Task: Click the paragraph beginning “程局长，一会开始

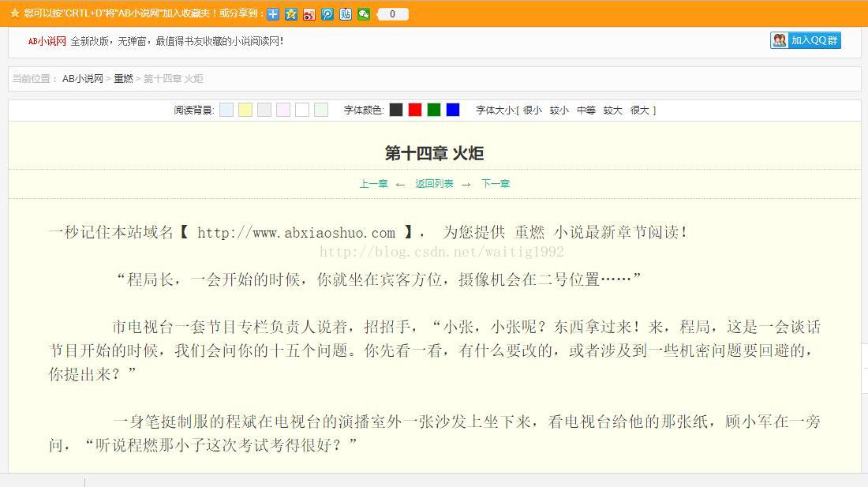Action: (378, 279)
